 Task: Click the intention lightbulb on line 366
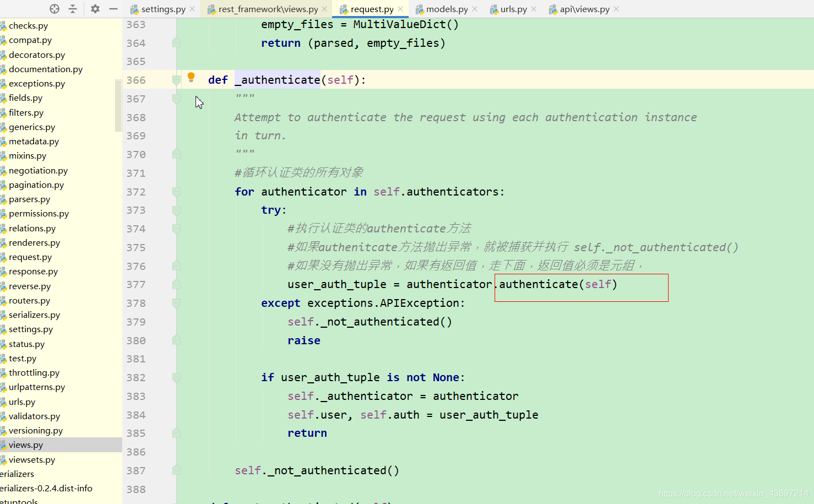pyautogui.click(x=191, y=78)
